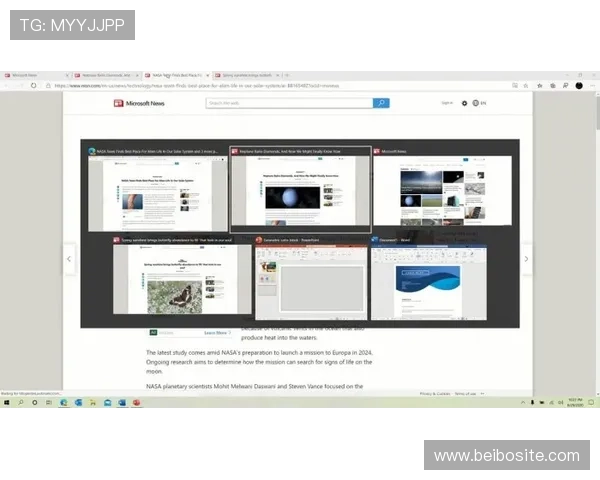Screen dimensions: 600x480
Task: Click the next article right arrow
Action: click(527, 259)
